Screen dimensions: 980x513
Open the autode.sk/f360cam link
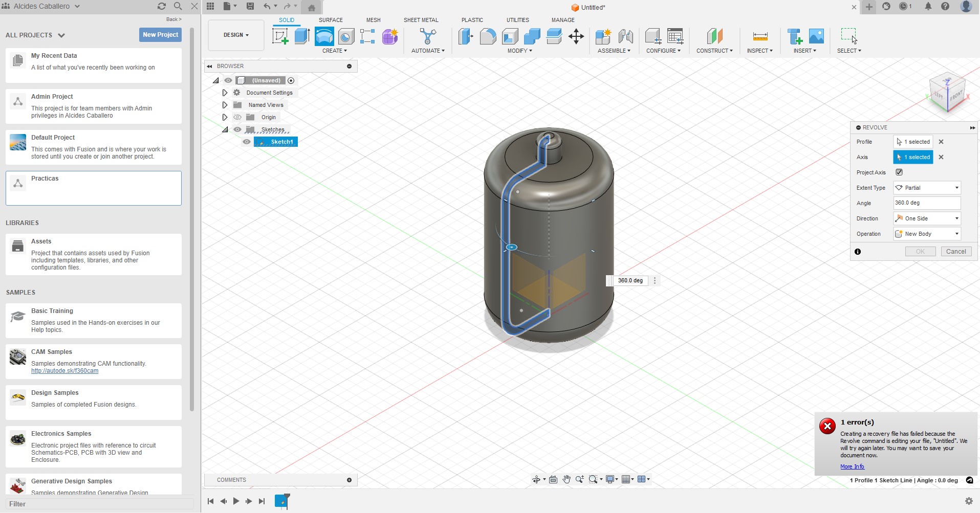[x=64, y=371]
